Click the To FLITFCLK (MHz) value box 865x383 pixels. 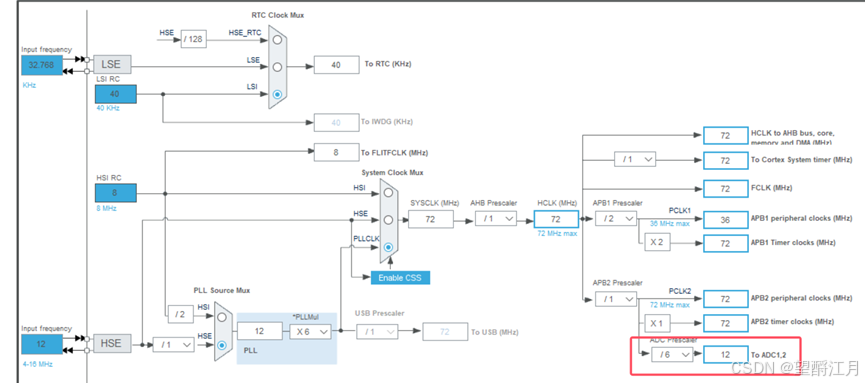pos(336,152)
